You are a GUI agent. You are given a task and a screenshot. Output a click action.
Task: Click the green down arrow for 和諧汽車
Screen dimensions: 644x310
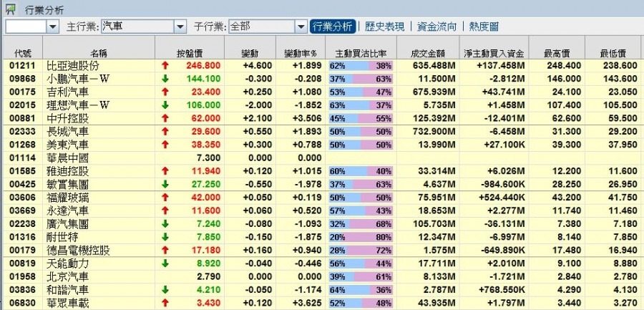[x=165, y=289]
